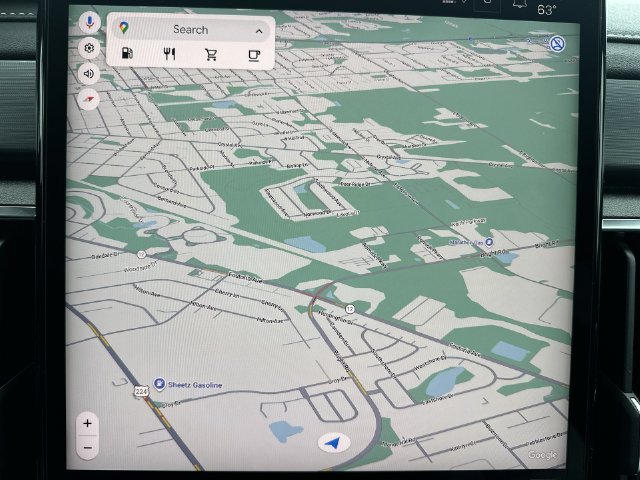Tap the 63° temperature readout
The image size is (640, 480).
point(547,9)
